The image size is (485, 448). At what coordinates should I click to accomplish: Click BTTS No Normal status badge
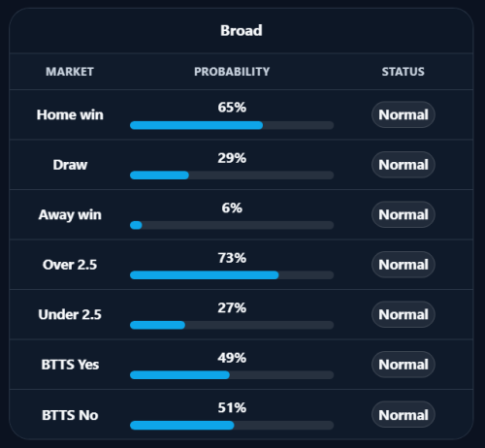pos(403,415)
